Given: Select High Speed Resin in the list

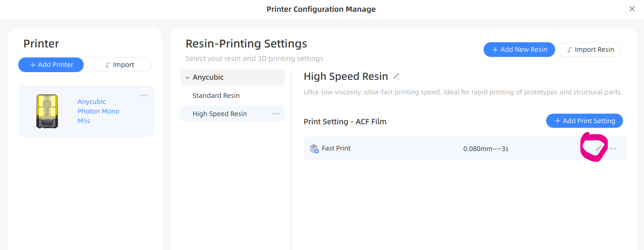Looking at the screenshot, I should tap(232, 114).
